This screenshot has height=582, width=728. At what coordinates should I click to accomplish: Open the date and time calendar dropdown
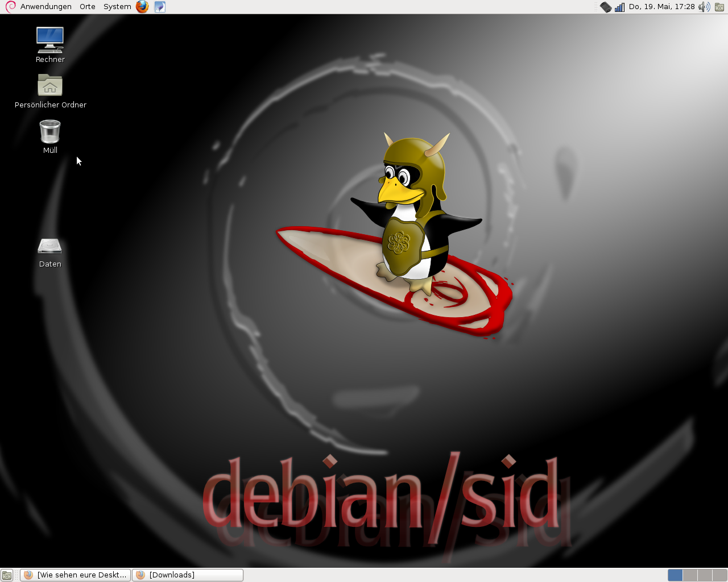tap(661, 7)
